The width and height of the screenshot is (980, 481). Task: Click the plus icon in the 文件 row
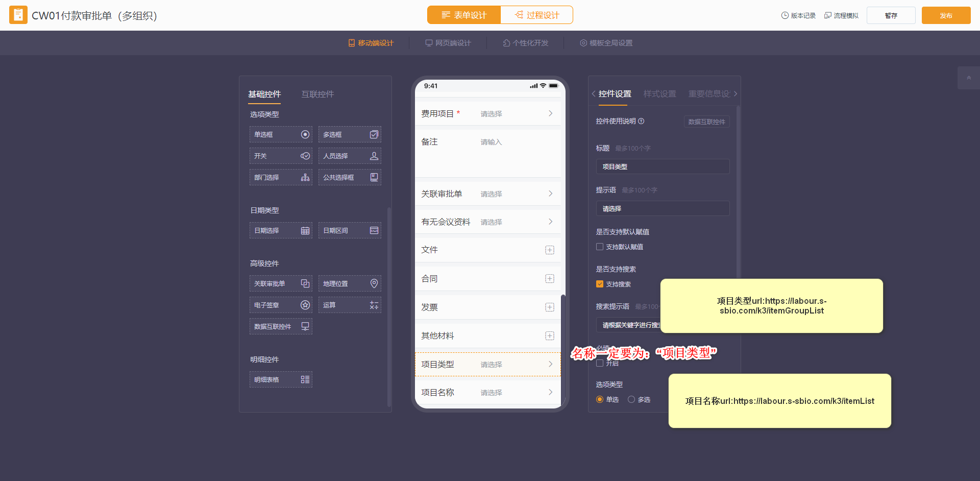[549, 250]
